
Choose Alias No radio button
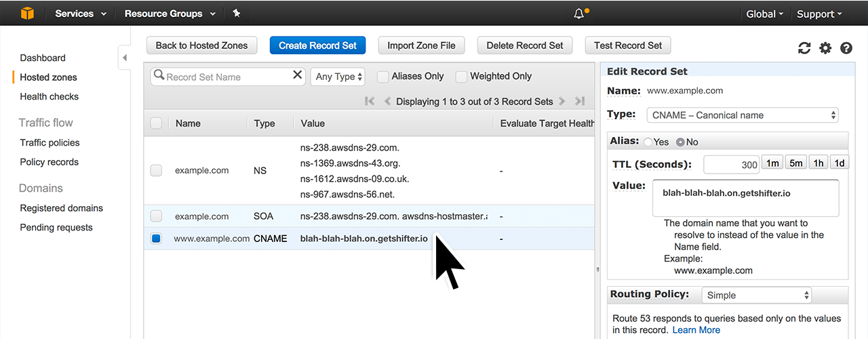(x=680, y=142)
